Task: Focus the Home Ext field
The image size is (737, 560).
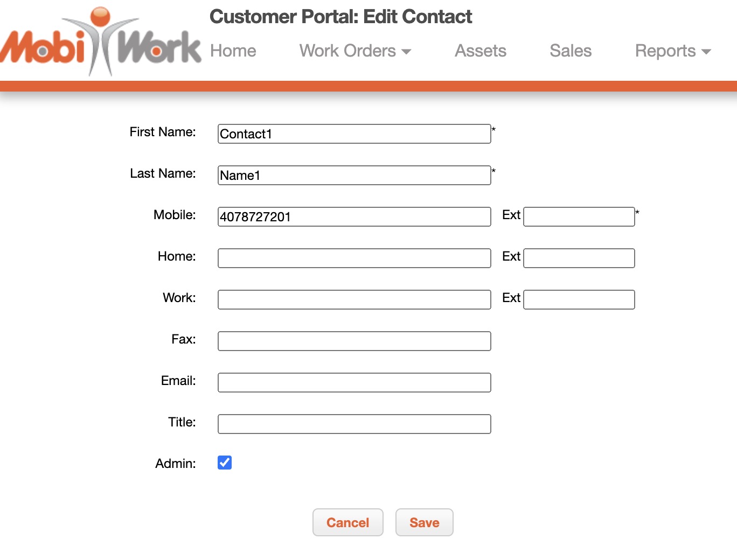Action: tap(579, 258)
